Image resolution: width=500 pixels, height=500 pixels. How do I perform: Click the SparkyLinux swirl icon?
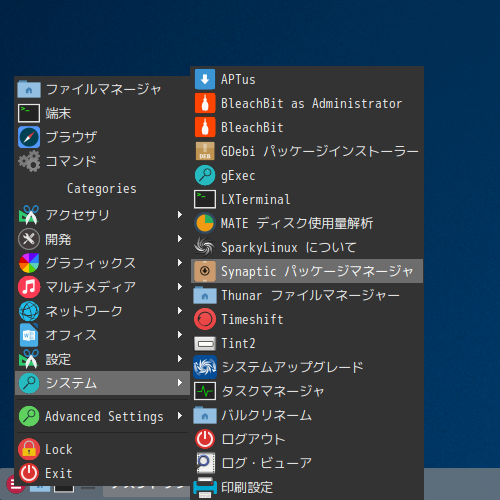pos(205,247)
